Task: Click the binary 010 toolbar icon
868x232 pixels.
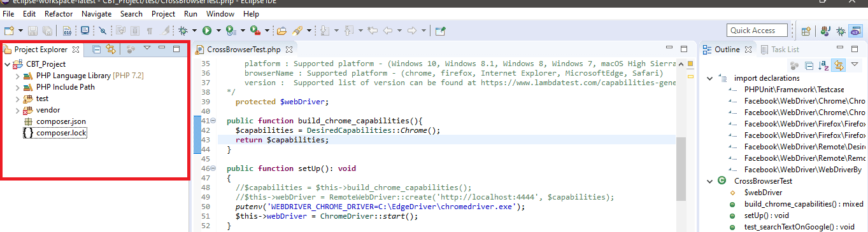Action: coord(68,30)
